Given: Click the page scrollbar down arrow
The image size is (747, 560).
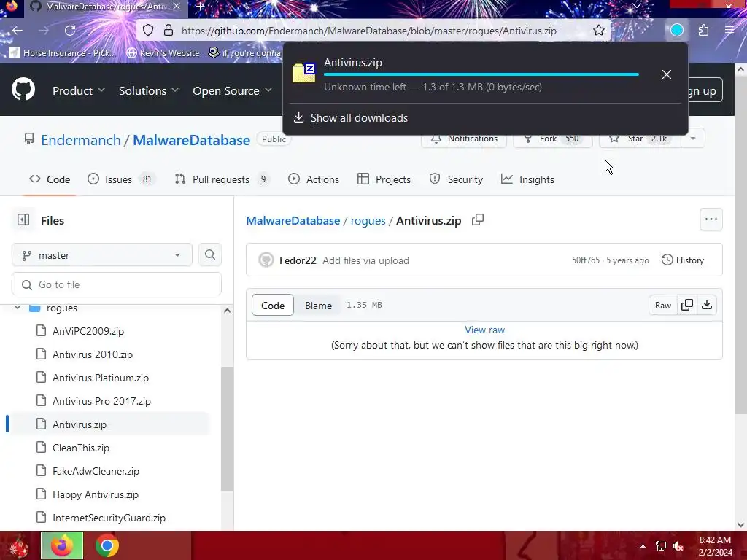Looking at the screenshot, I should coord(740,525).
